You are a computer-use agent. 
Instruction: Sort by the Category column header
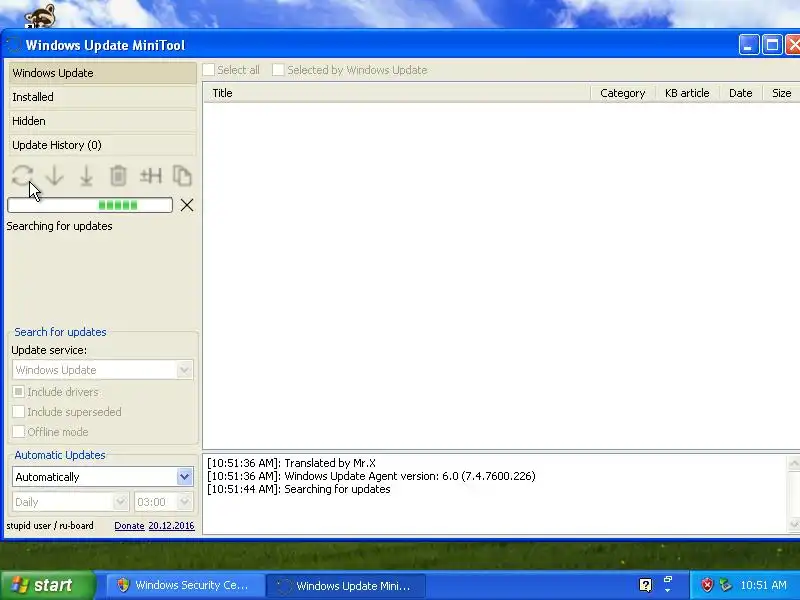(622, 93)
